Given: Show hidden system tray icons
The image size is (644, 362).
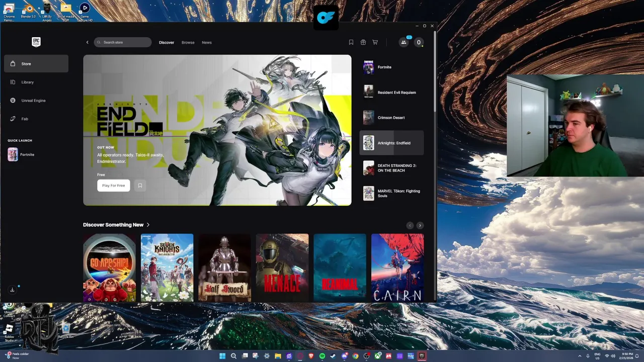Looking at the screenshot, I should (x=580, y=356).
